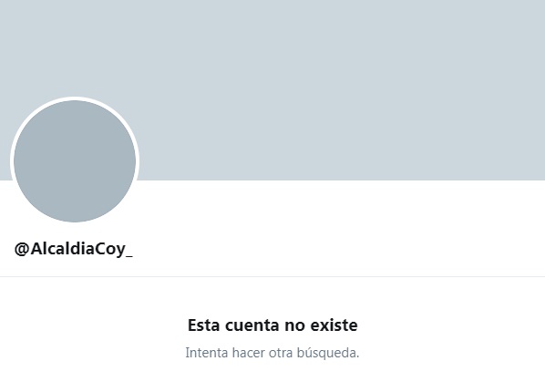Click the "Intenta hacer otra búsqueda." message
The width and height of the screenshot is (545, 392).
[x=272, y=353]
